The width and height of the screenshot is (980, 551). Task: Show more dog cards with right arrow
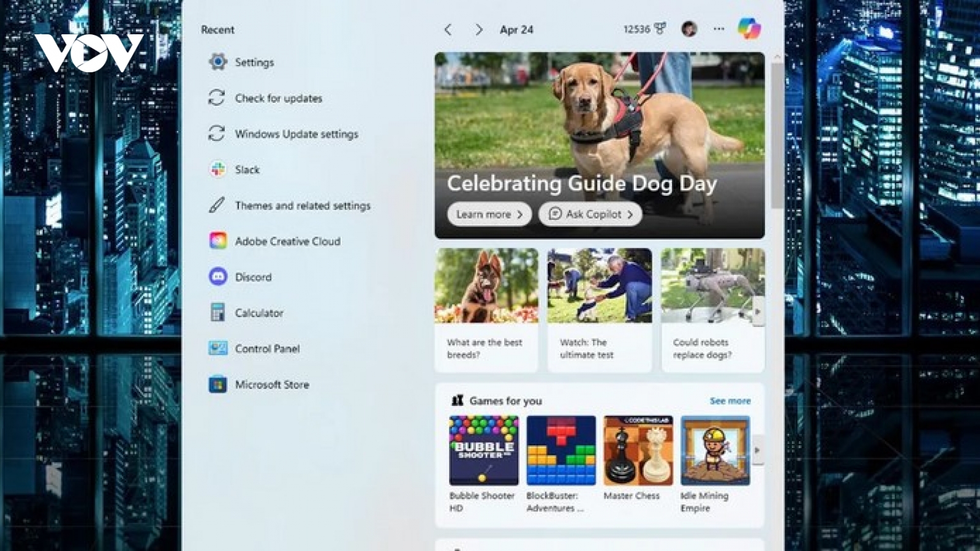758,312
